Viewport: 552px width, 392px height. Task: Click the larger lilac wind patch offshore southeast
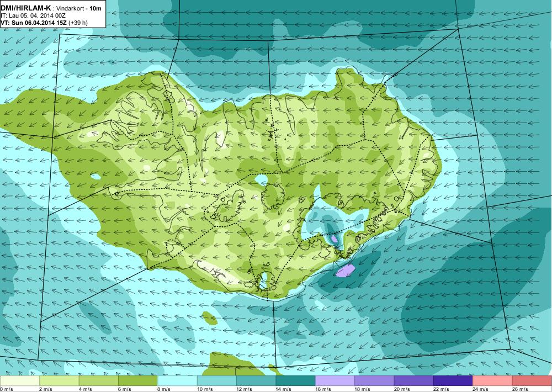(344, 271)
